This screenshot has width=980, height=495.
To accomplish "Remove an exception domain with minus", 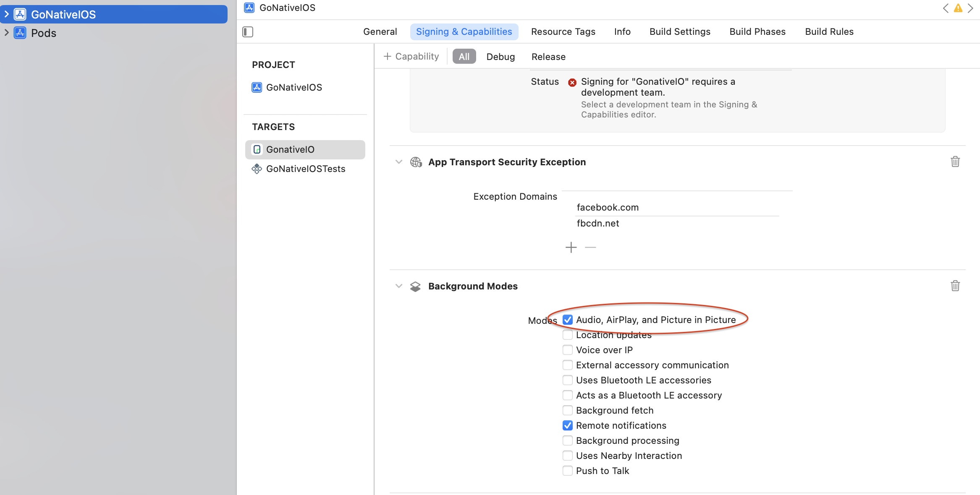I will [590, 247].
